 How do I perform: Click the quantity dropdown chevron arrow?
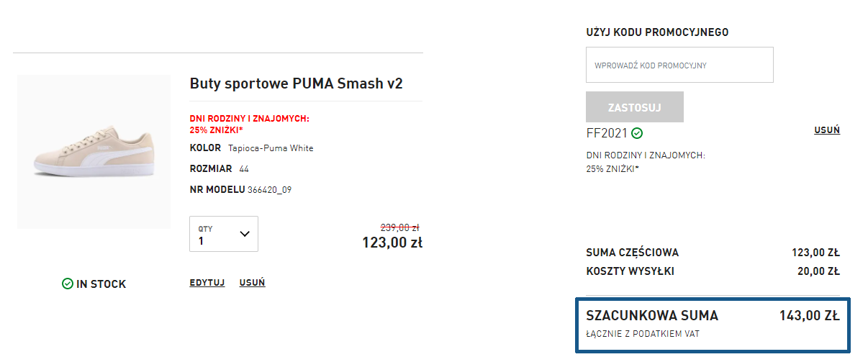tap(244, 234)
